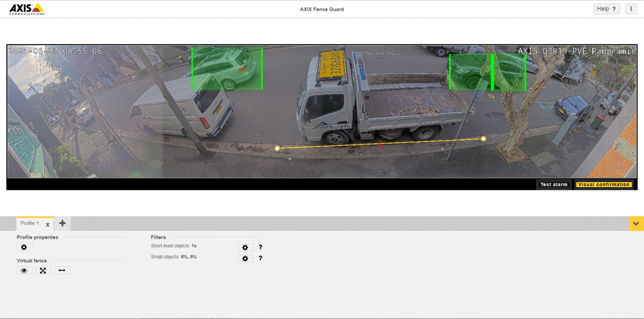Viewport: 644px width, 319px height.
Task: Click the fence direction double-arrow icon
Action: 62,271
